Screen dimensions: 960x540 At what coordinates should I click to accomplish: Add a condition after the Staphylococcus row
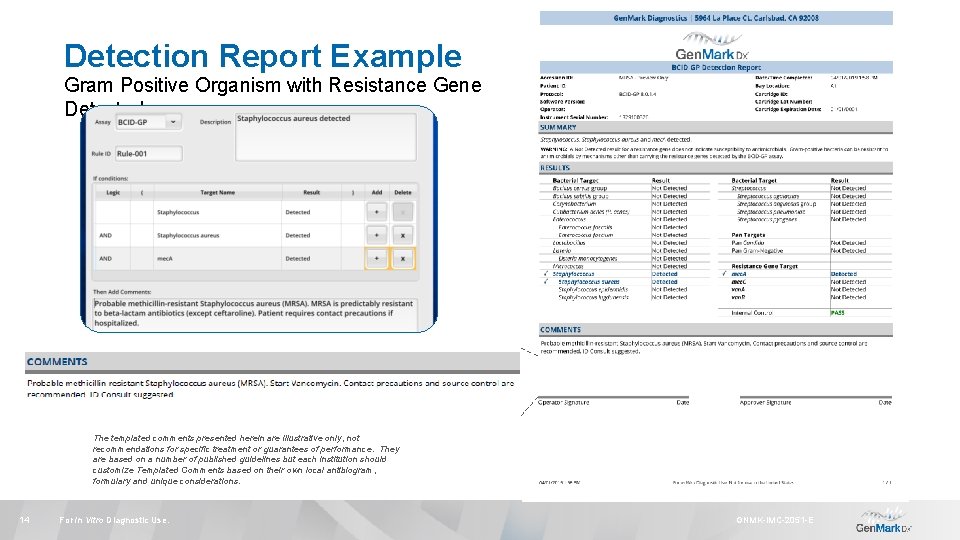377,212
